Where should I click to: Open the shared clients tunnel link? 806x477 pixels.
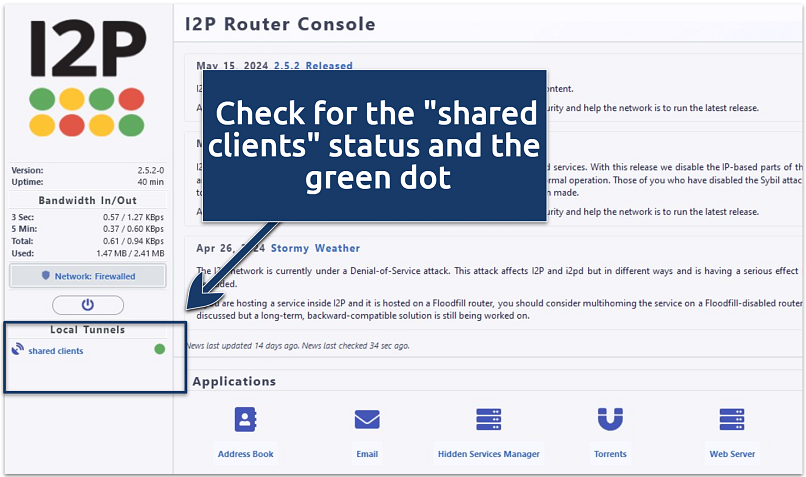tap(56, 351)
